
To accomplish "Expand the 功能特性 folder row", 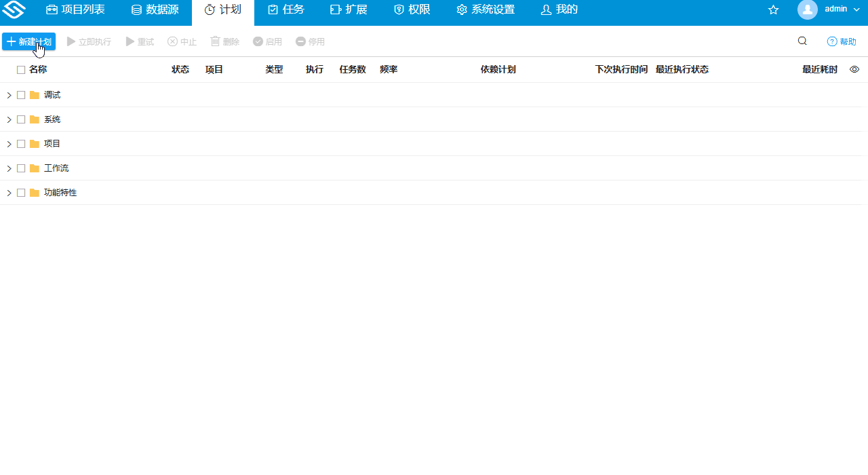I will tap(9, 192).
